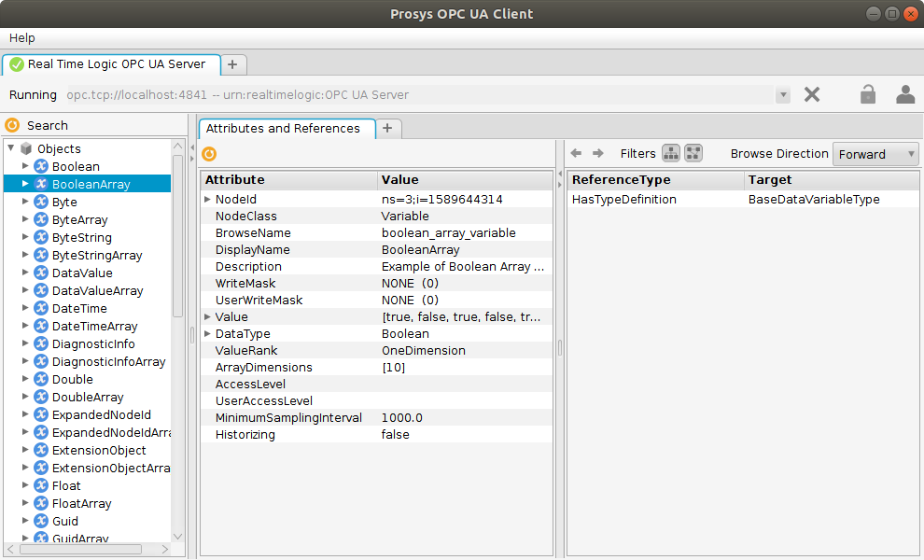
Task: Expand the ByteStringArray tree node
Action: coord(25,255)
